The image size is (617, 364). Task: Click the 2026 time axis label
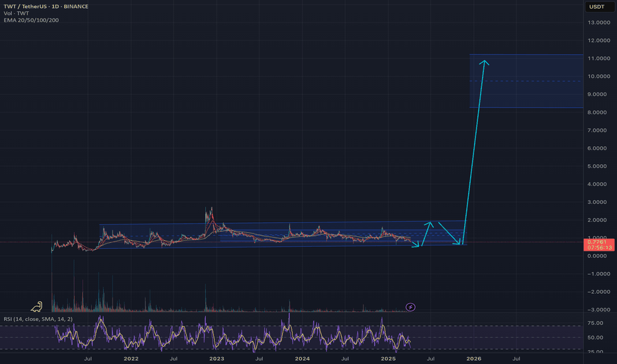tap(474, 359)
